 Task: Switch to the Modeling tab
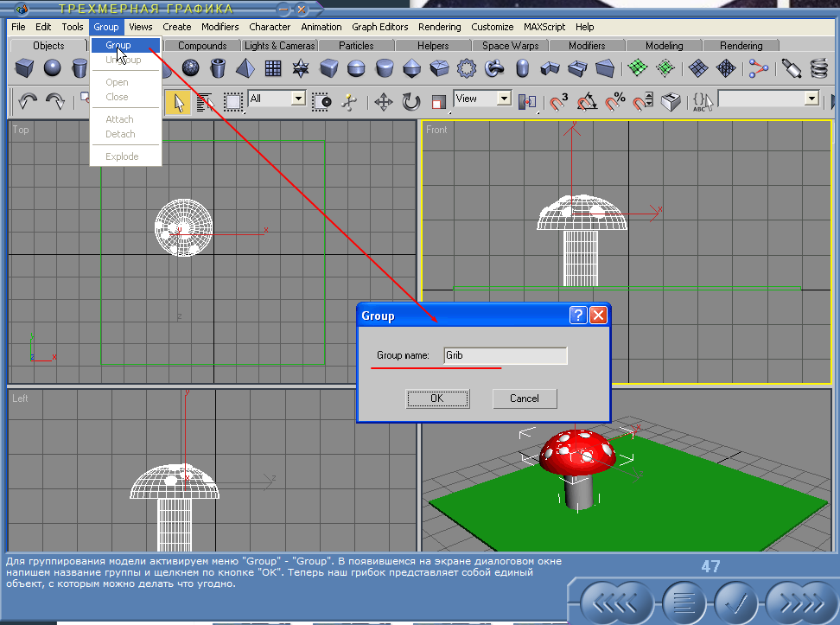[x=665, y=46]
